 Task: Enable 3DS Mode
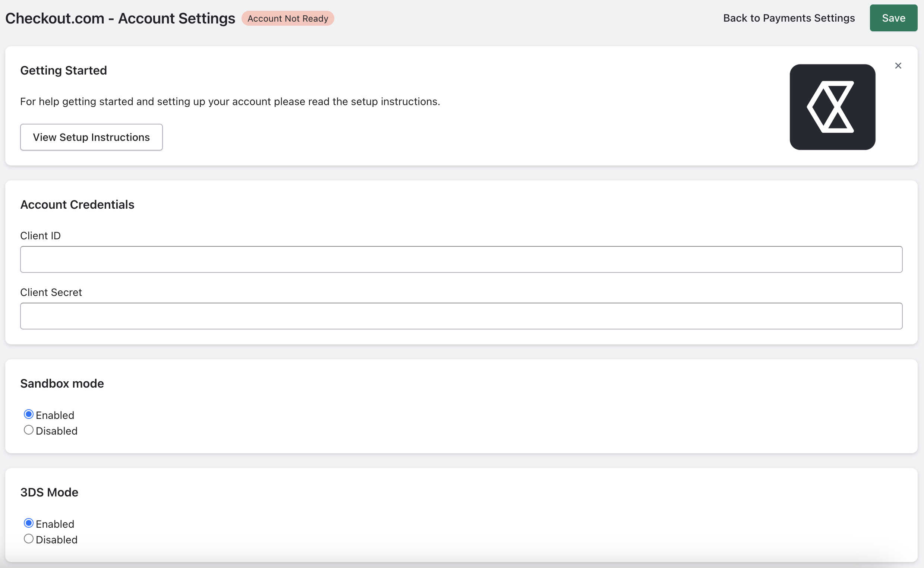28,523
